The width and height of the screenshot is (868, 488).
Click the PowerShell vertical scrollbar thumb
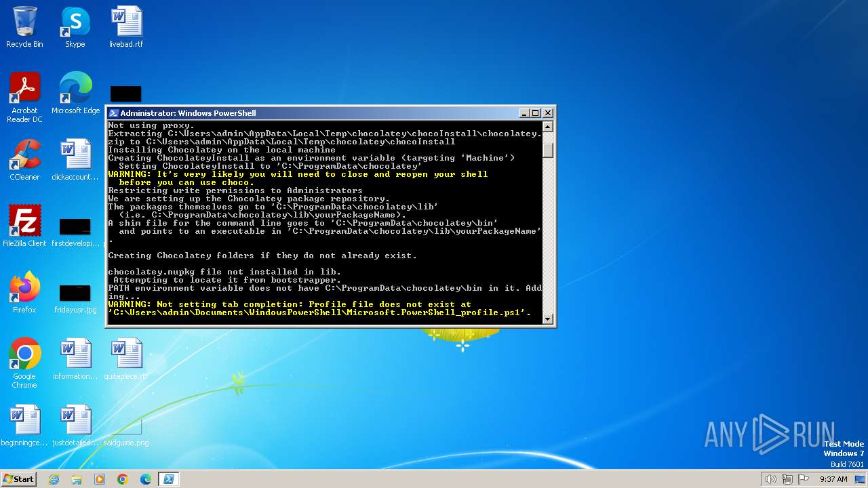[x=548, y=150]
